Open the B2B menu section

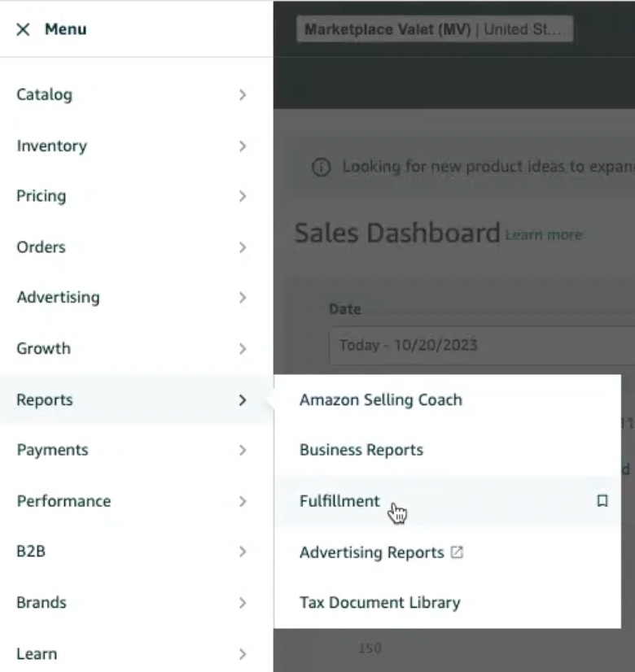[x=31, y=552]
